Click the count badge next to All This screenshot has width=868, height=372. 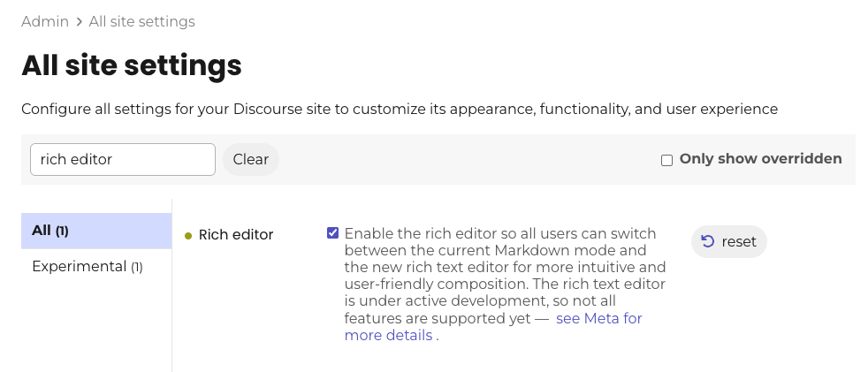pyautogui.click(x=62, y=231)
